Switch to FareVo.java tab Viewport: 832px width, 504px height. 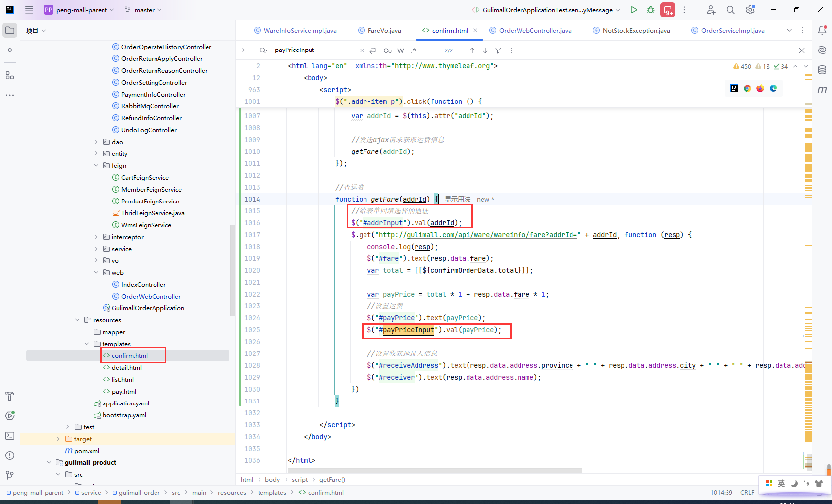[380, 30]
